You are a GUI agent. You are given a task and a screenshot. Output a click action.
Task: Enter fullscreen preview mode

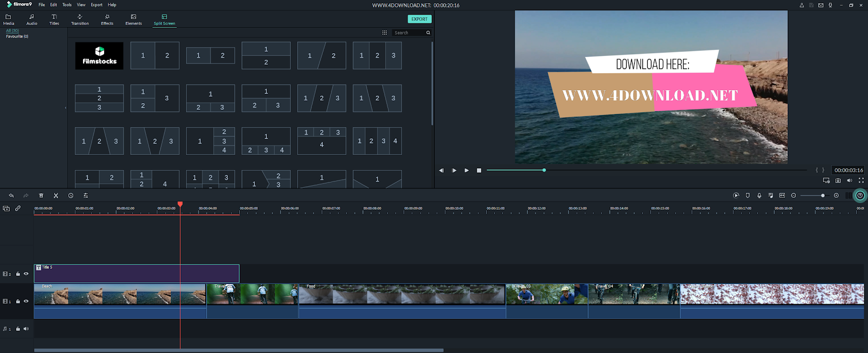click(x=861, y=180)
